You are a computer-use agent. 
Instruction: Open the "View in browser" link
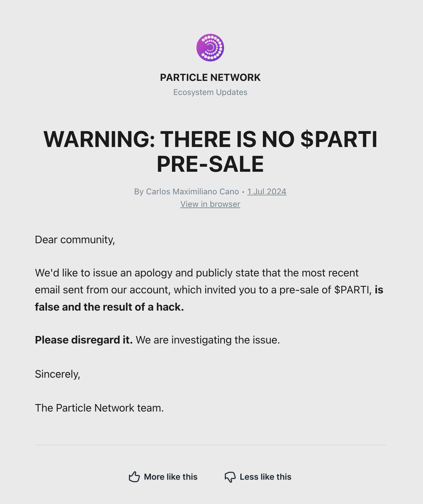pos(210,204)
